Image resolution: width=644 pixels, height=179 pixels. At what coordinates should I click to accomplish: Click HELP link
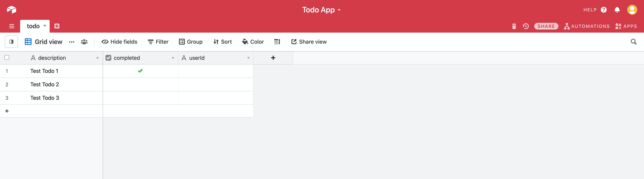click(590, 10)
